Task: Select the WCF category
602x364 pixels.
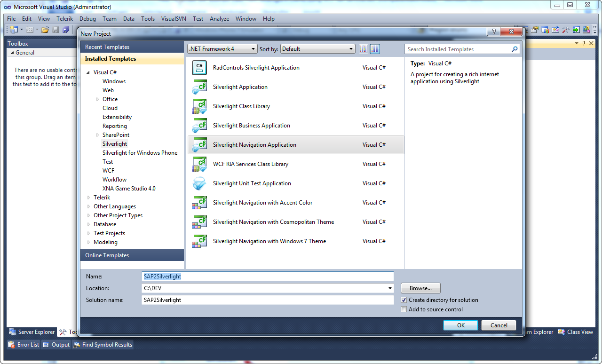Action: pos(109,171)
